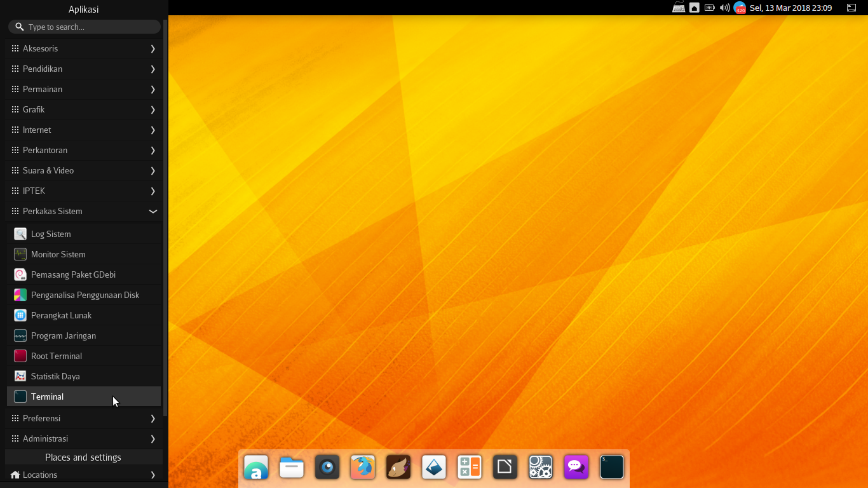Open the calculator dock icon
The image size is (868, 488).
pos(470,468)
